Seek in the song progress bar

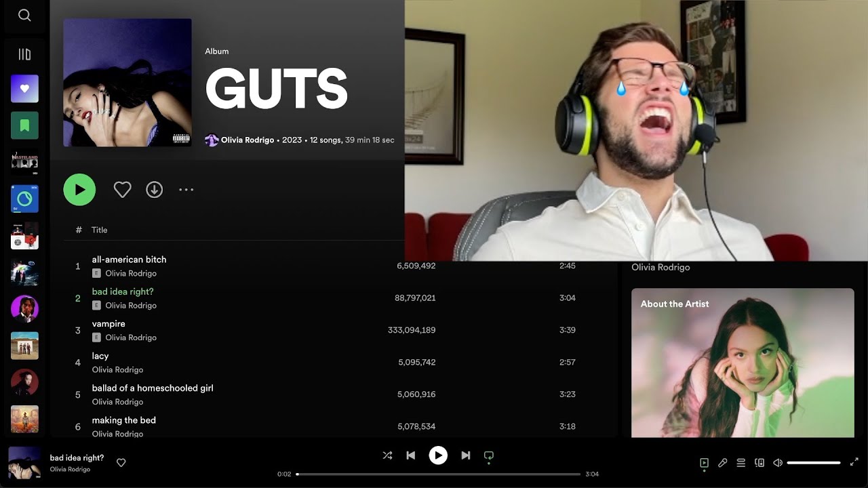[439, 474]
